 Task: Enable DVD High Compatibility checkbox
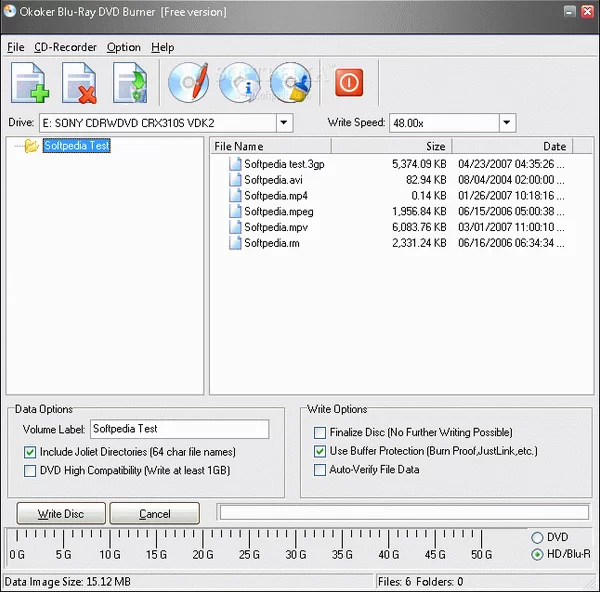(30, 470)
